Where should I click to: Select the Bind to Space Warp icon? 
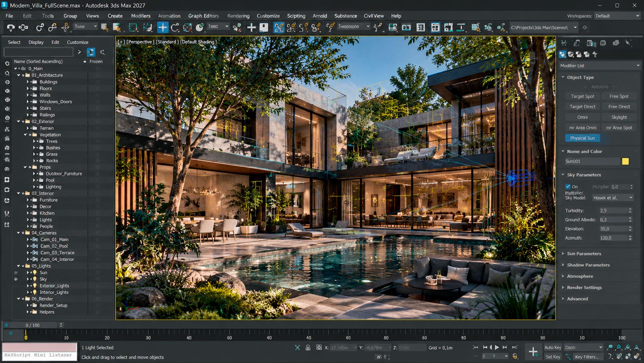click(x=65, y=27)
